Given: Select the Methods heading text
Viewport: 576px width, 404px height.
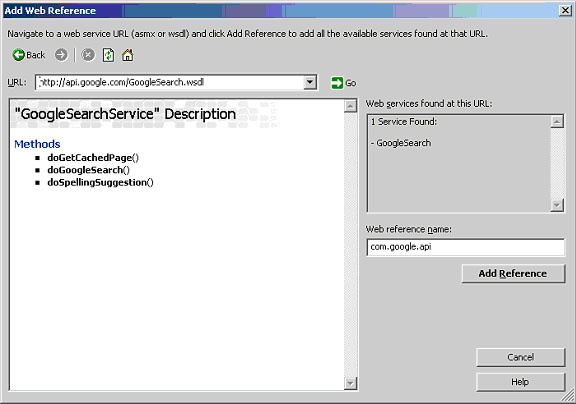Looking at the screenshot, I should (37, 144).
